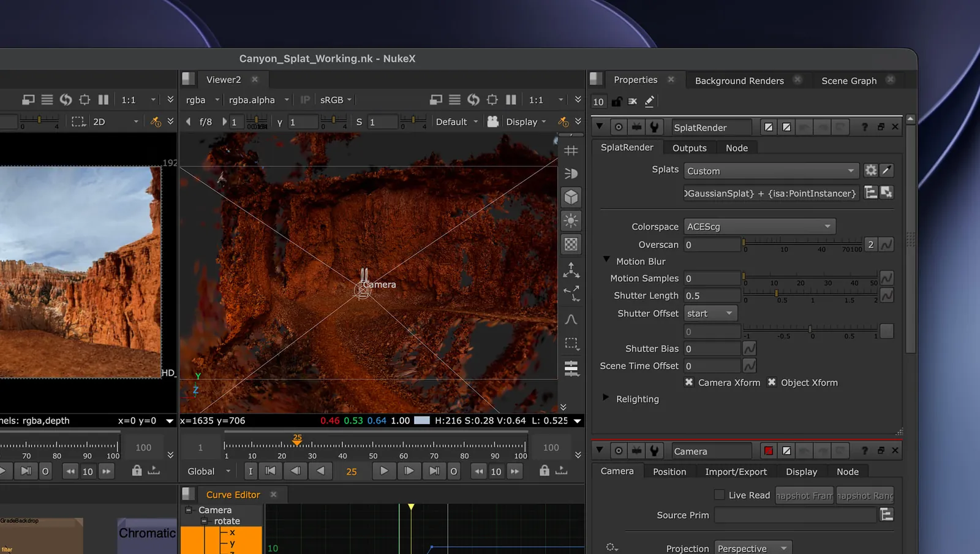
Task: Click the Splats settings gear icon
Action: 870,170
